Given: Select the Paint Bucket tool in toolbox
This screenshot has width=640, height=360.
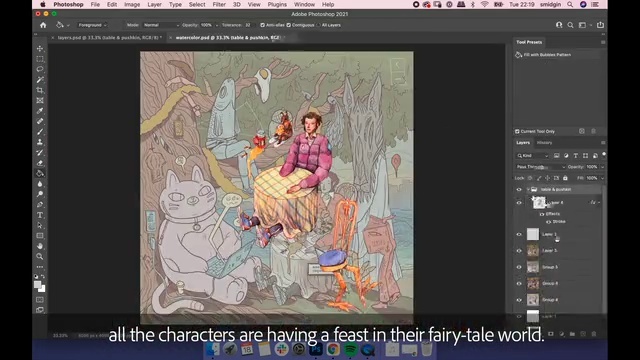Looking at the screenshot, I should click(40, 173).
